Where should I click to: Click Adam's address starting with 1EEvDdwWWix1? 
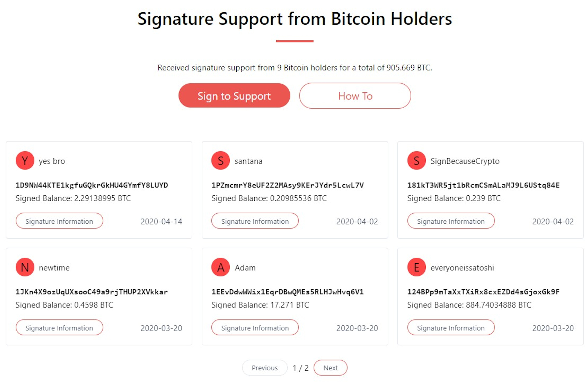pos(288,292)
